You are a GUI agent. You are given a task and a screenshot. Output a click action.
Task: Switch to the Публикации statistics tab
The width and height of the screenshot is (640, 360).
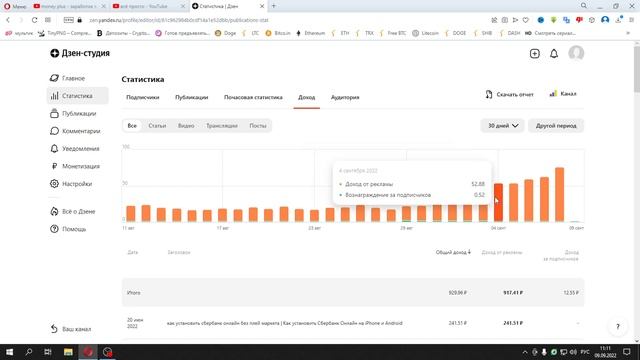pyautogui.click(x=191, y=97)
